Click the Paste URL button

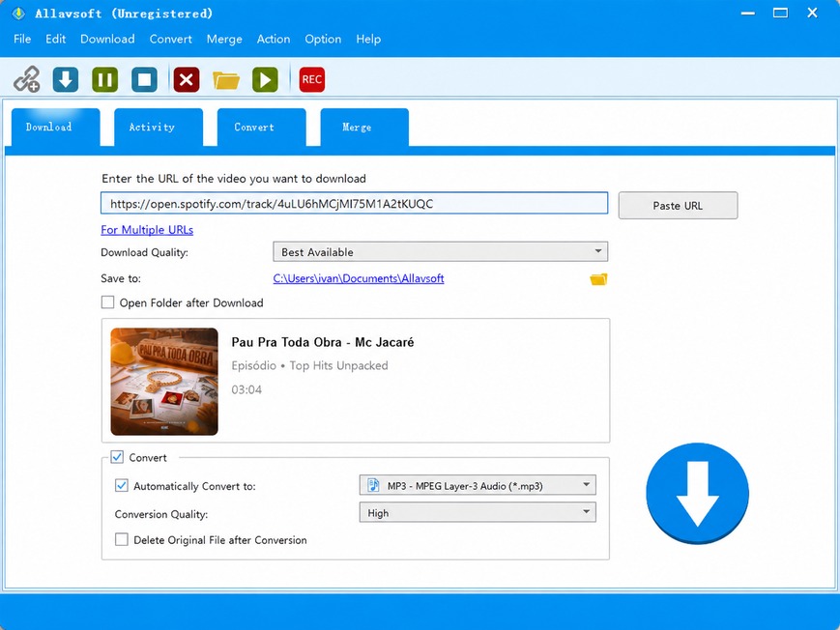[678, 206]
